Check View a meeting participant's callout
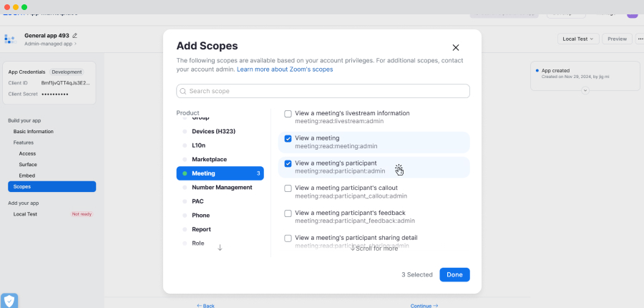The image size is (644, 308). coord(288,188)
